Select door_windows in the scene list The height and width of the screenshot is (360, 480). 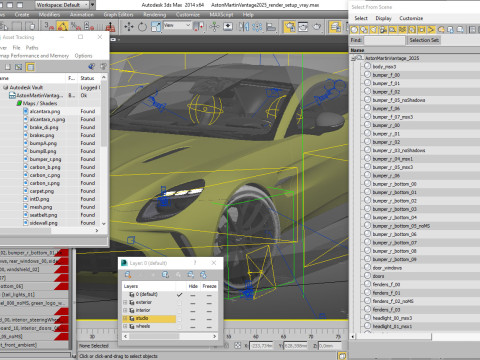coord(387,268)
